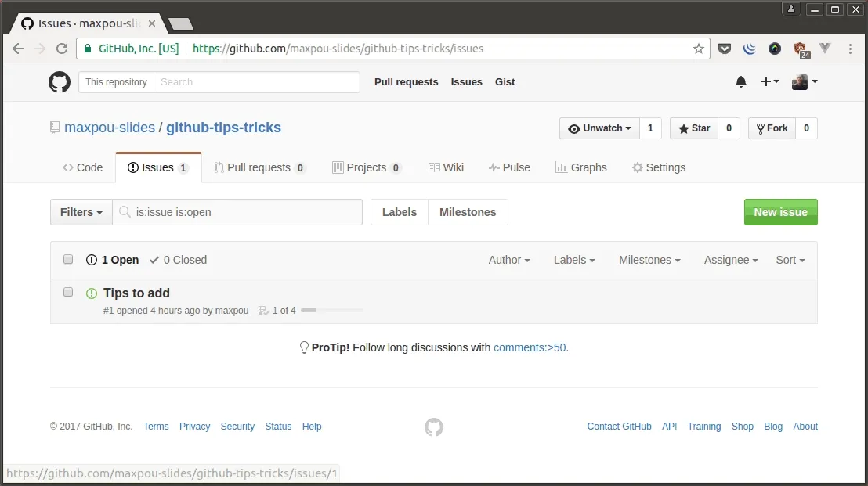
Task: Open the Graphs tab
Action: [x=581, y=167]
